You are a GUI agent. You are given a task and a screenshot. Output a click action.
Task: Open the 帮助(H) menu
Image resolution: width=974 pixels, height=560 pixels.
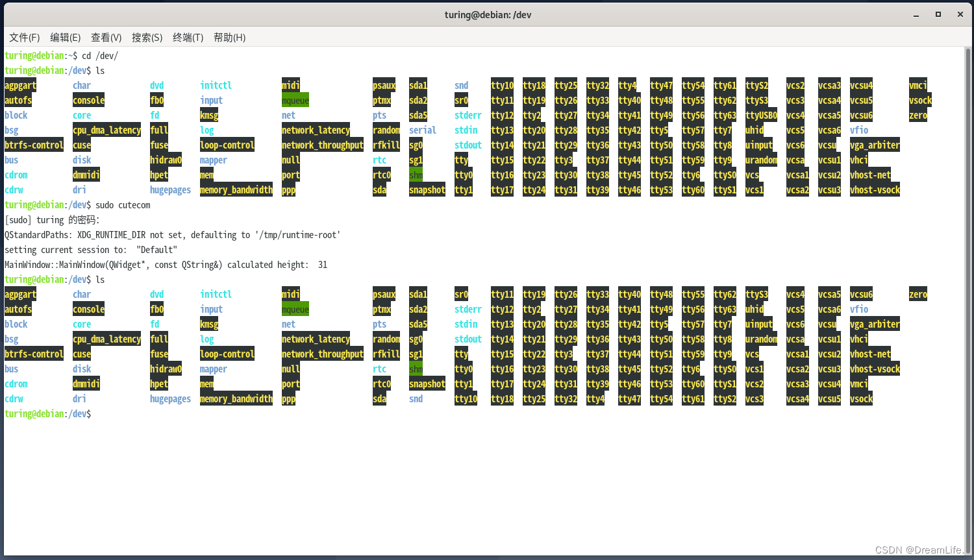click(x=230, y=38)
